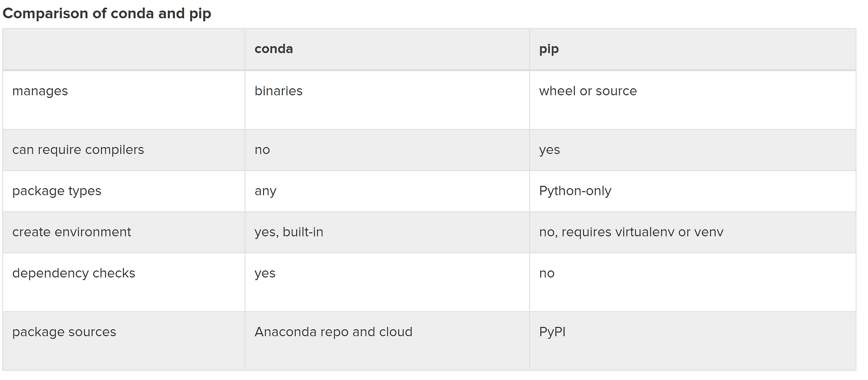Click the 'yes, built-in' cell

289,232
